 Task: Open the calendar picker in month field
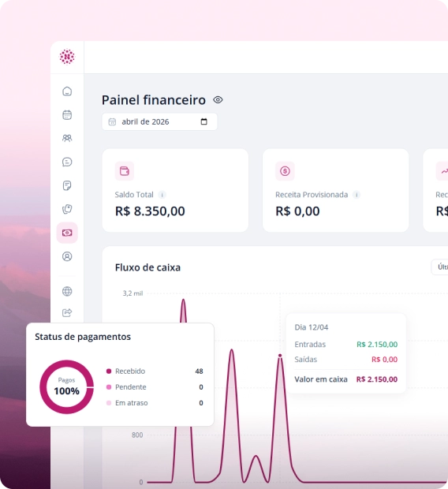click(x=203, y=121)
